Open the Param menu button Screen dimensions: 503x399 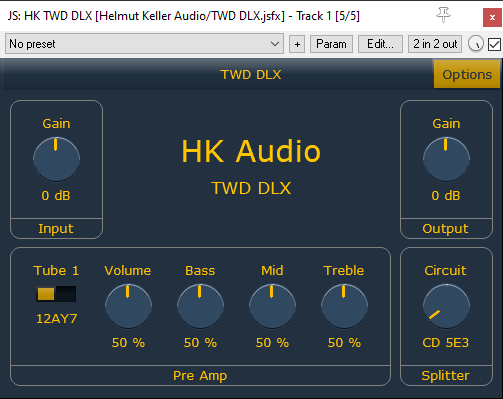331,44
